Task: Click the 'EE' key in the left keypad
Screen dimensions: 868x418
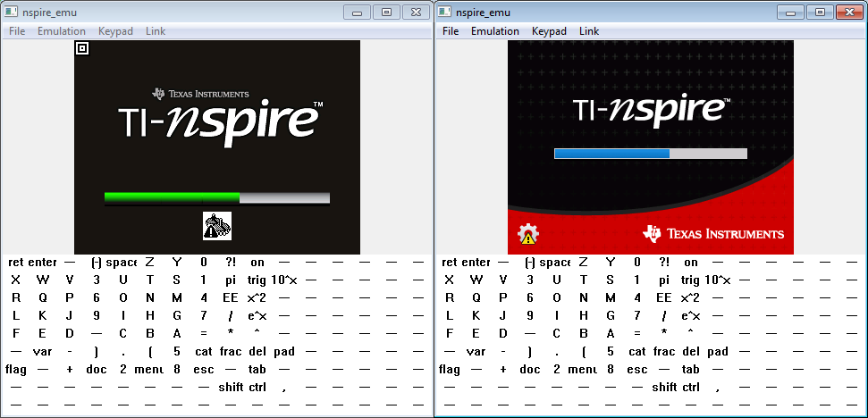Action: (231, 298)
